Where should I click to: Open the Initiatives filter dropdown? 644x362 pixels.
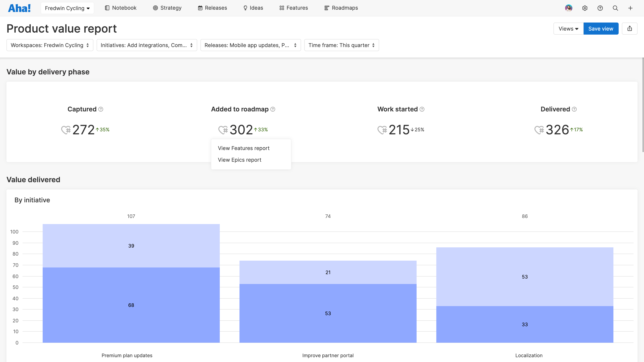147,45
